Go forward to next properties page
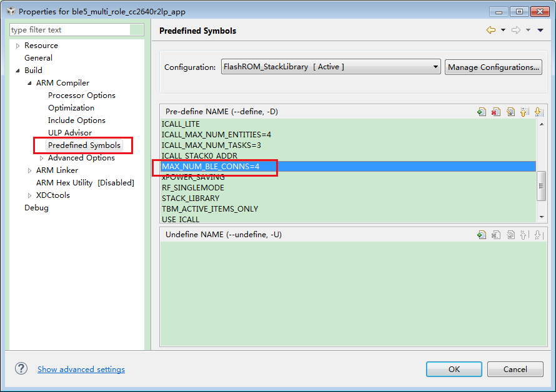Viewport: 556px width, 392px height. 516,30
